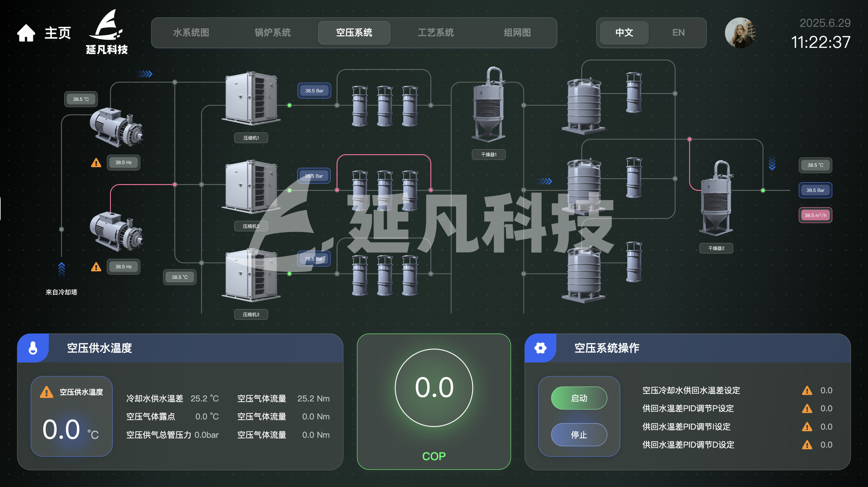Click the 0.0 value of 空压冷却水供回水温差设定

tap(826, 391)
